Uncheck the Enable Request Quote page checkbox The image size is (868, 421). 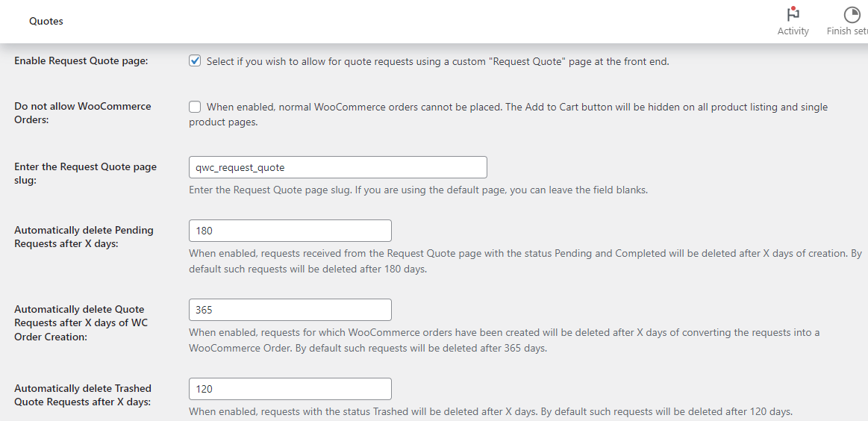pos(195,61)
